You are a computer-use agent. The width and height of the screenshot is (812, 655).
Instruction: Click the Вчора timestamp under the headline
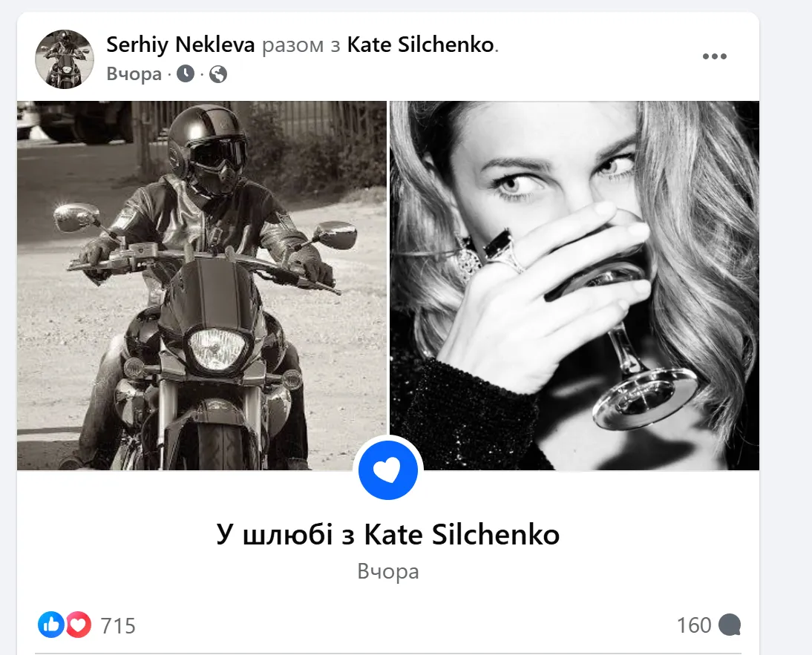click(388, 571)
